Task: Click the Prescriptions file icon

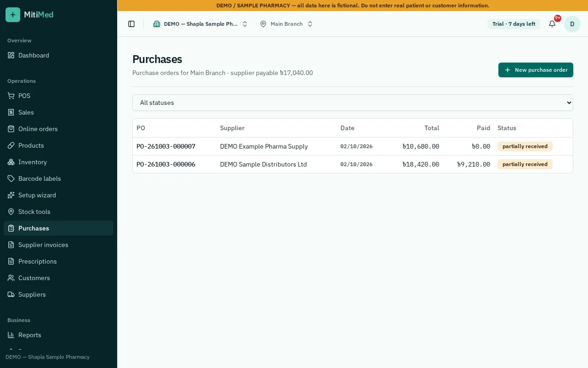Action: pyautogui.click(x=11, y=261)
